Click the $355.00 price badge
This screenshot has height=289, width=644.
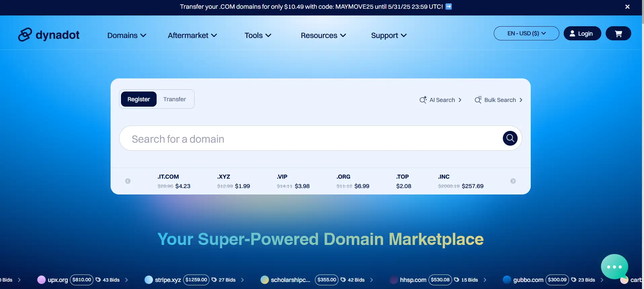tap(327, 280)
